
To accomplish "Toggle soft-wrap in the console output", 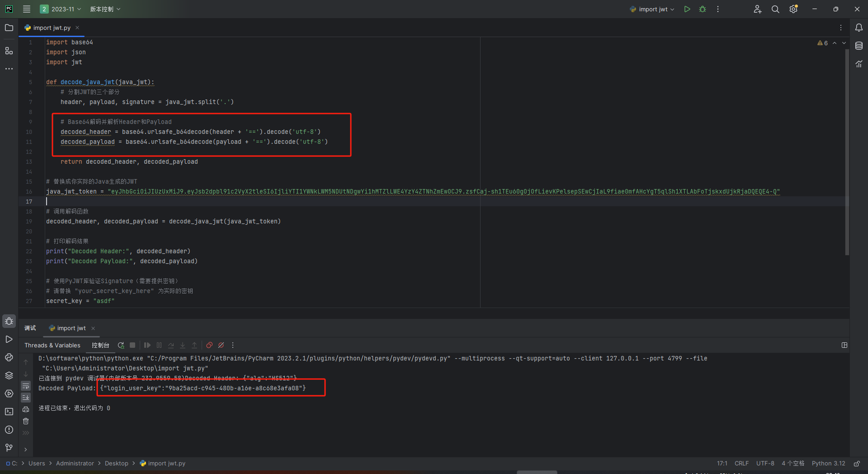I will 26,386.
